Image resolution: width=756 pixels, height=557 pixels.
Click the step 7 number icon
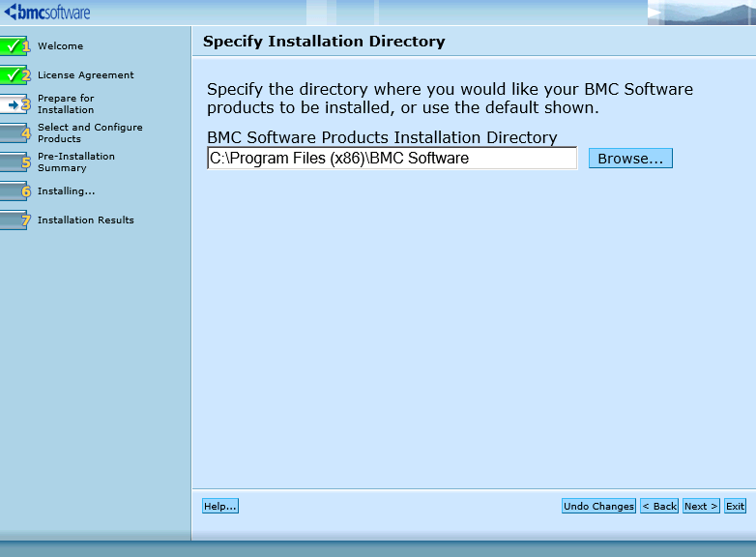tap(15, 220)
